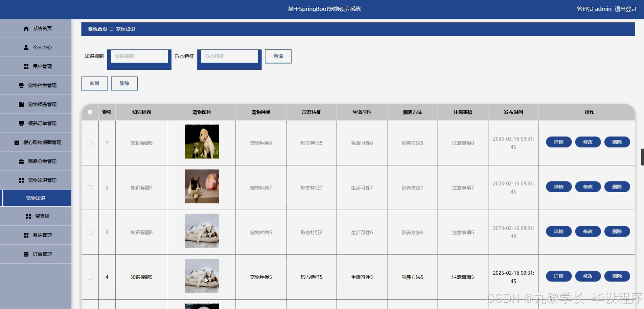
Task: Expand 爱心购物捐赠管理 sidebar menu
Action: point(36,142)
